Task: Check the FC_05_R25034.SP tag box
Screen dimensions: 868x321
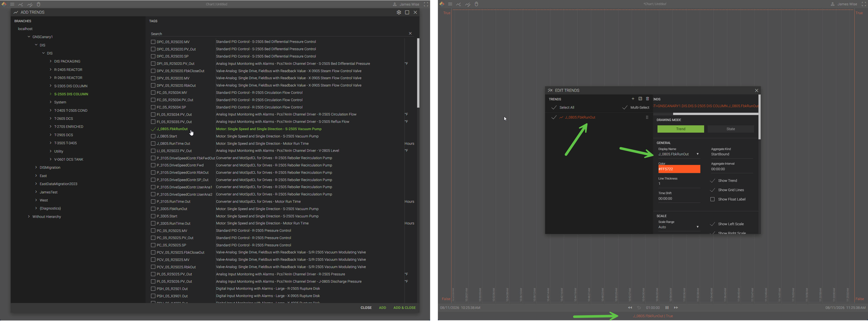Action: pyautogui.click(x=153, y=107)
